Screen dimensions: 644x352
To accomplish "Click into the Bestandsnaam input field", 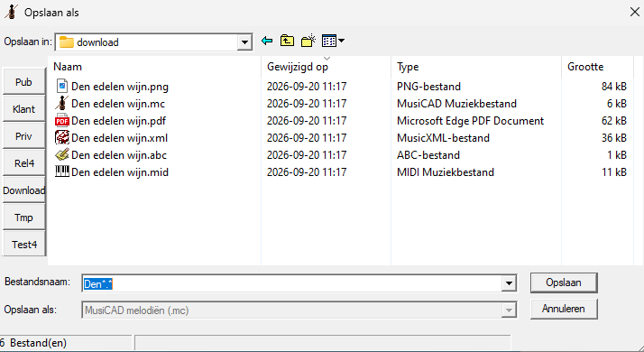I will [x=291, y=283].
